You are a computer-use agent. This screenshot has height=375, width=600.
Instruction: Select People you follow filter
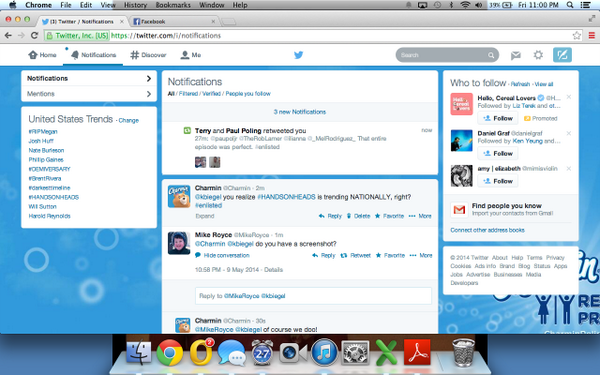(248, 94)
